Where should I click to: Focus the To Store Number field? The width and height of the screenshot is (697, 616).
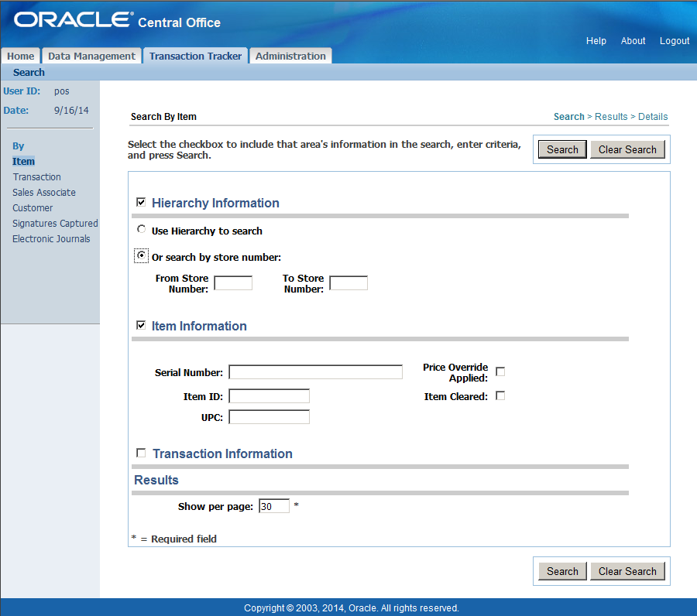(x=348, y=283)
